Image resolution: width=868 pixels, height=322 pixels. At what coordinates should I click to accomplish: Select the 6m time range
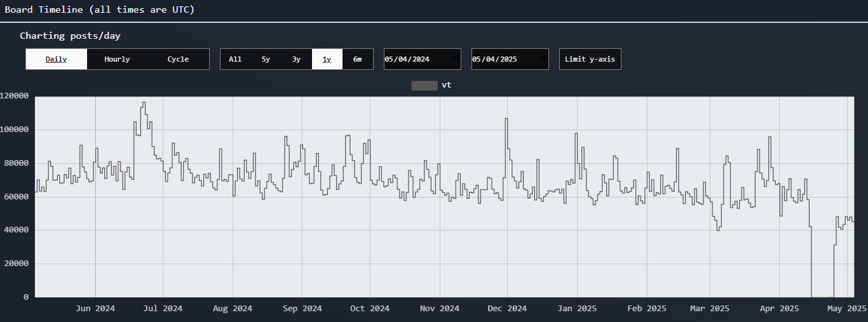(357, 59)
